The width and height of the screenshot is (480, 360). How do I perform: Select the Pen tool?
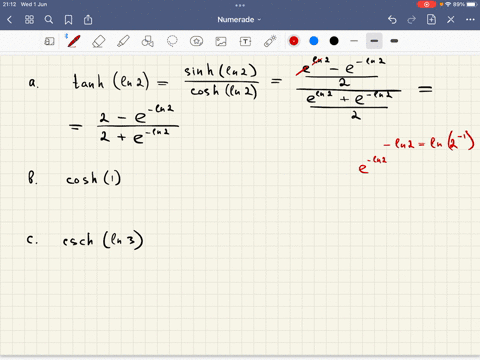tap(73, 41)
